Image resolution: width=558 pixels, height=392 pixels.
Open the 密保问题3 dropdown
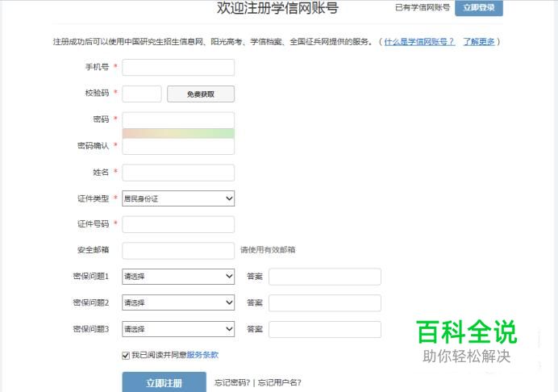pos(178,329)
